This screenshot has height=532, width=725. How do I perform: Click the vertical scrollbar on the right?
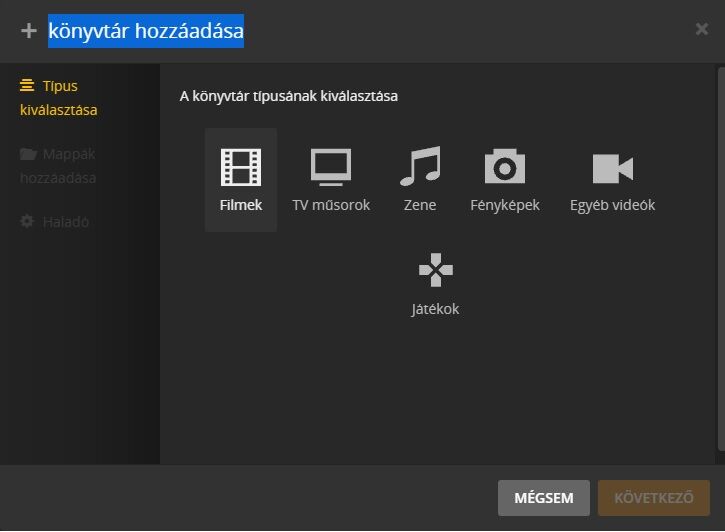721,259
